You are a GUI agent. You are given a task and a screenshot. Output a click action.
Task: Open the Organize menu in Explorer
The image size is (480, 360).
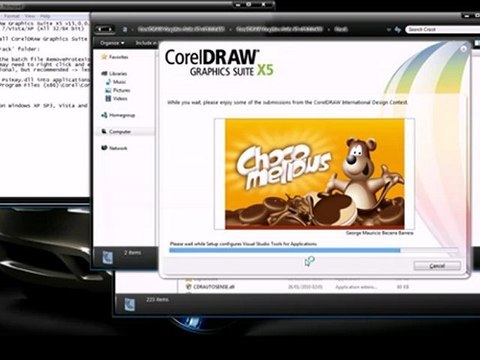[112, 43]
